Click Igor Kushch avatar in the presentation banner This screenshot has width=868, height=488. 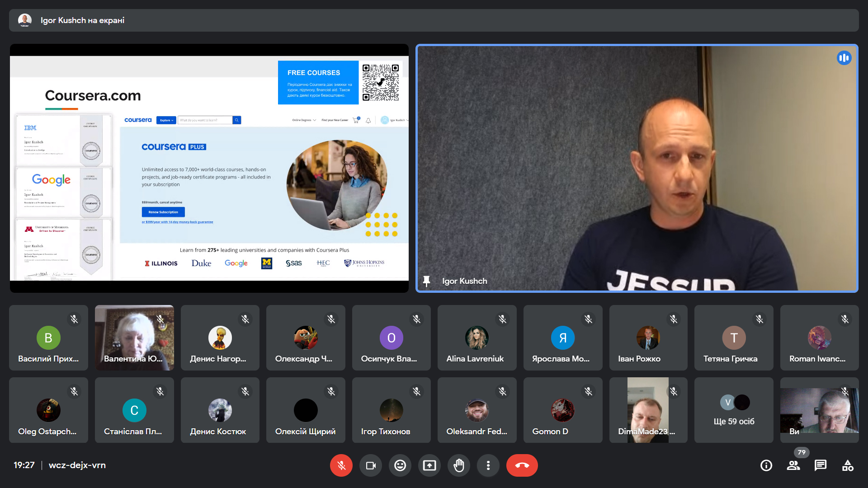[x=25, y=20]
